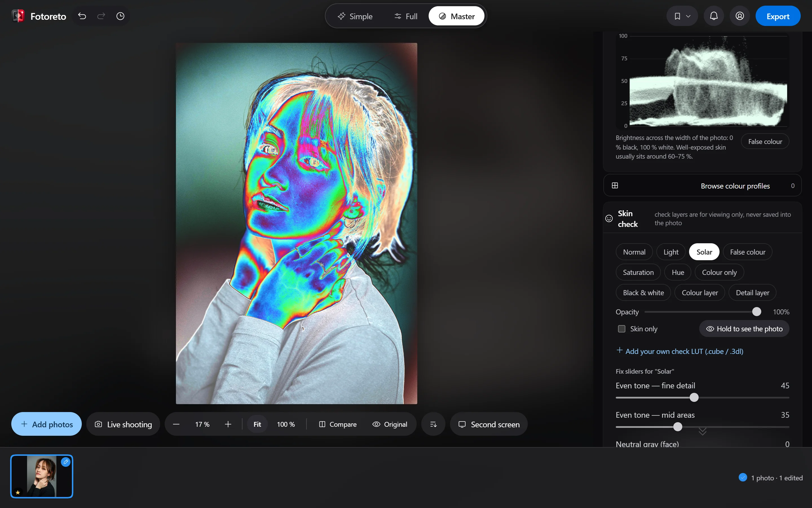Viewport: 812px width, 508px height.
Task: Open the user account profile
Action: [740, 16]
